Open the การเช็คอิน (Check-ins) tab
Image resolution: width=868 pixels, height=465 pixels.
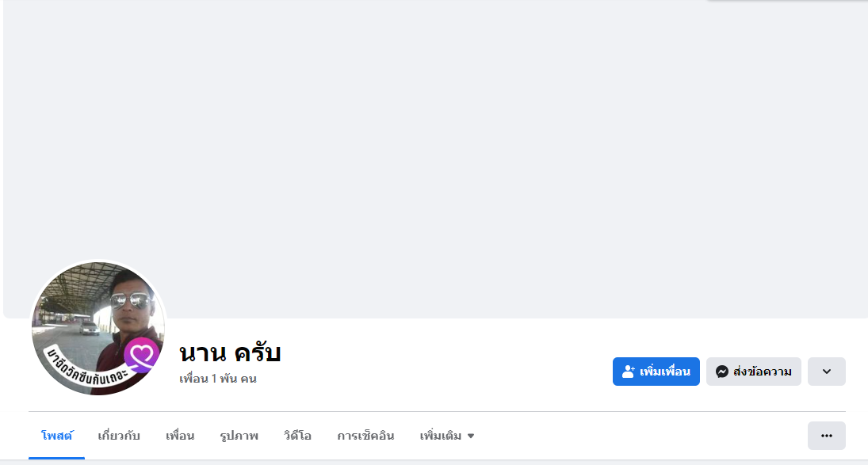pyautogui.click(x=365, y=436)
